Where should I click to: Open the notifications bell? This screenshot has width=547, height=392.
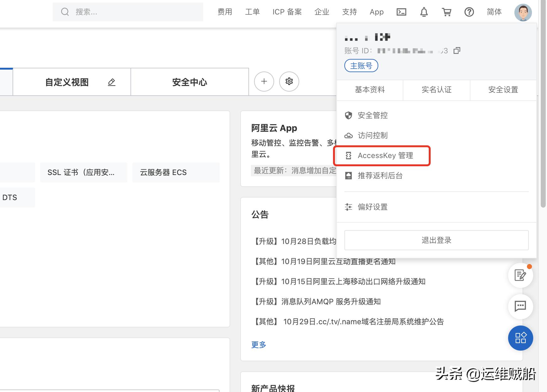click(x=424, y=12)
